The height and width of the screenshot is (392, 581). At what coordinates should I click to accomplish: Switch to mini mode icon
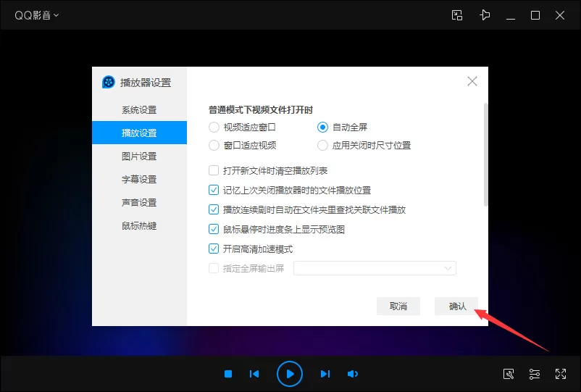click(457, 15)
